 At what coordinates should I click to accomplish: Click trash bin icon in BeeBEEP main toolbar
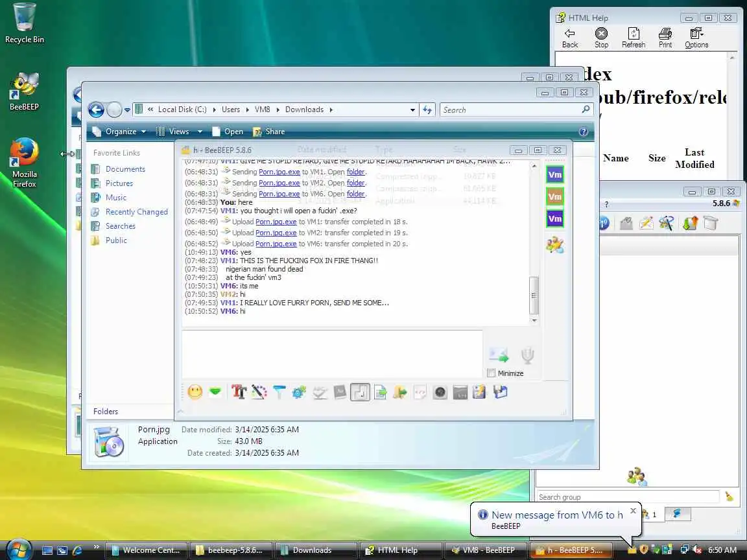click(x=710, y=223)
